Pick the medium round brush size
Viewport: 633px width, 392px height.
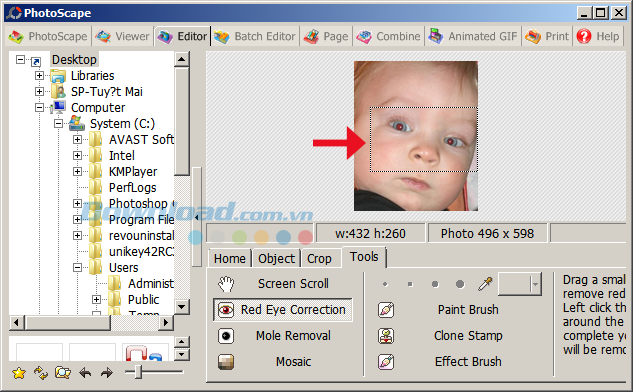pyautogui.click(x=435, y=284)
